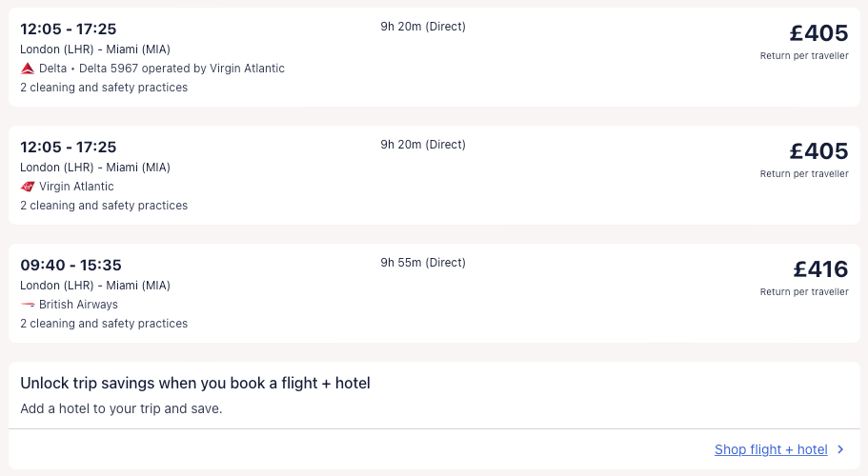The width and height of the screenshot is (868, 476).
Task: Click the 9h 55m (Direct) duration text
Action: (423, 263)
